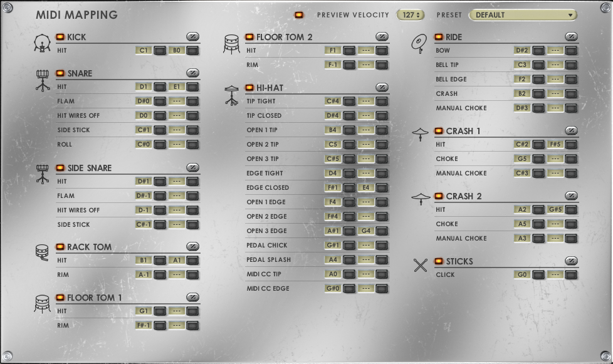This screenshot has height=364, width=613.
Task: Click the learn button beside Floor Tom 1 Hit G1
Action: coord(160,311)
